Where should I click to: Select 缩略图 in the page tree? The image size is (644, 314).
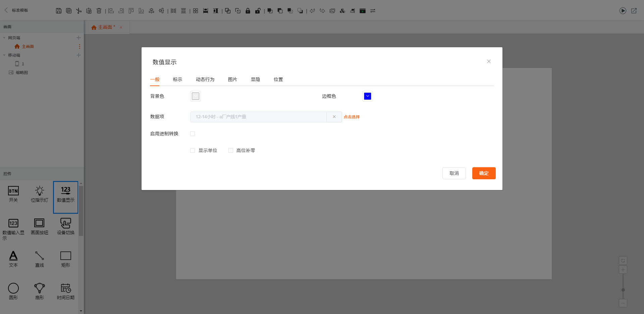pos(22,73)
